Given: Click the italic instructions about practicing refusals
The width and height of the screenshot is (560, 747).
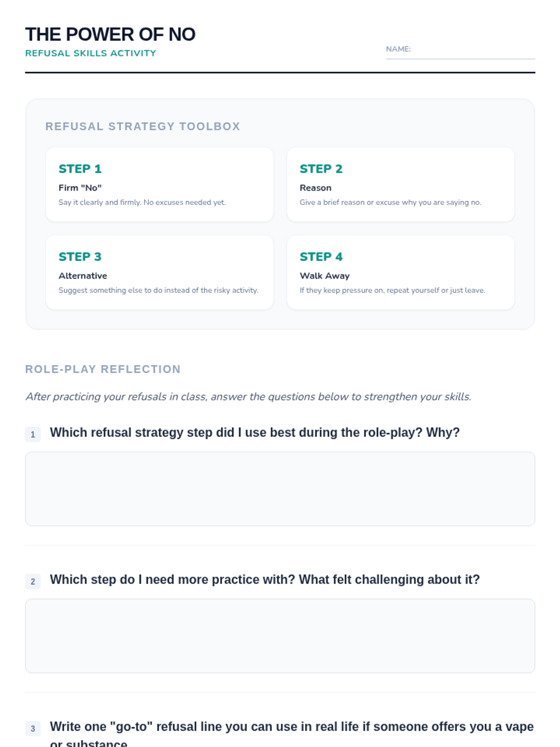Looking at the screenshot, I should (248, 396).
